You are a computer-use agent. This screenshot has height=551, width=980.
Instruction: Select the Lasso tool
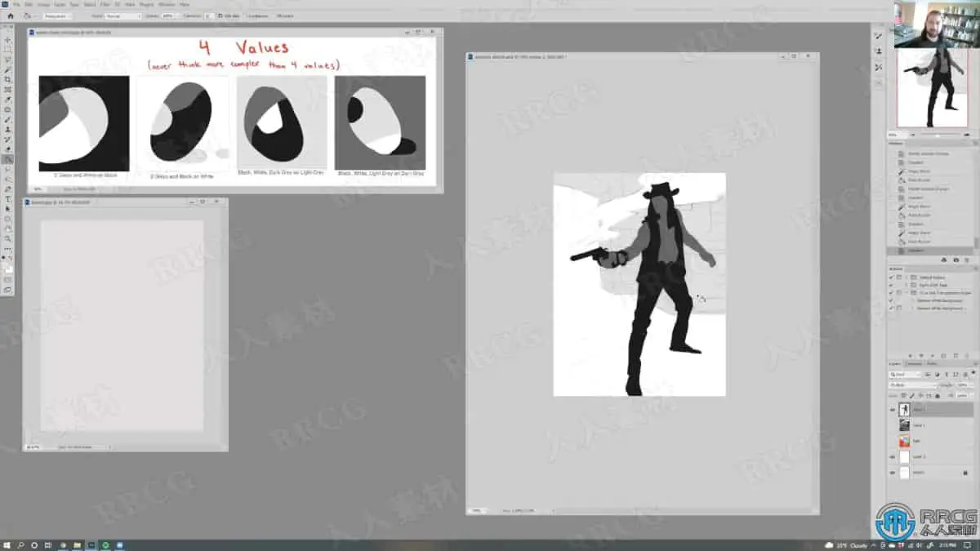pyautogui.click(x=8, y=60)
